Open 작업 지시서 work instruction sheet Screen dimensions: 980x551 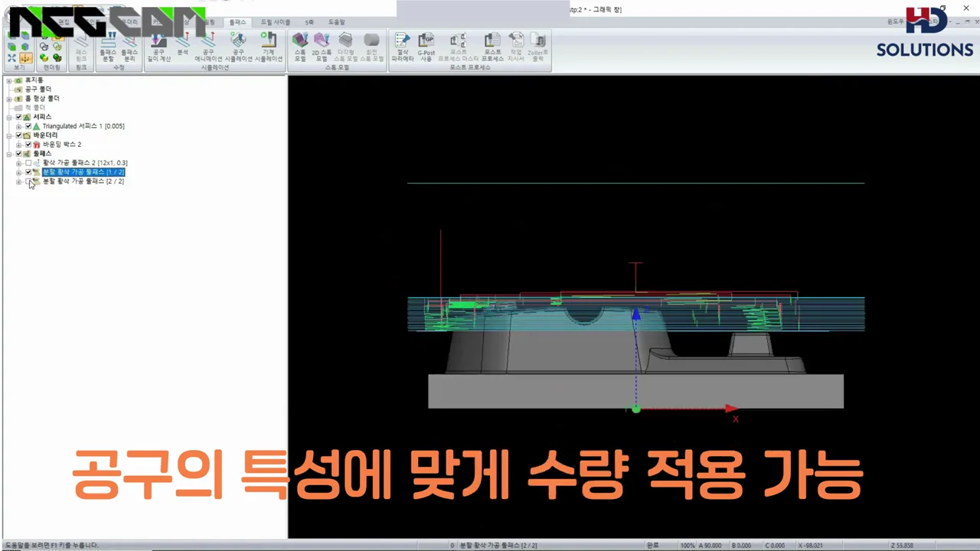516,45
